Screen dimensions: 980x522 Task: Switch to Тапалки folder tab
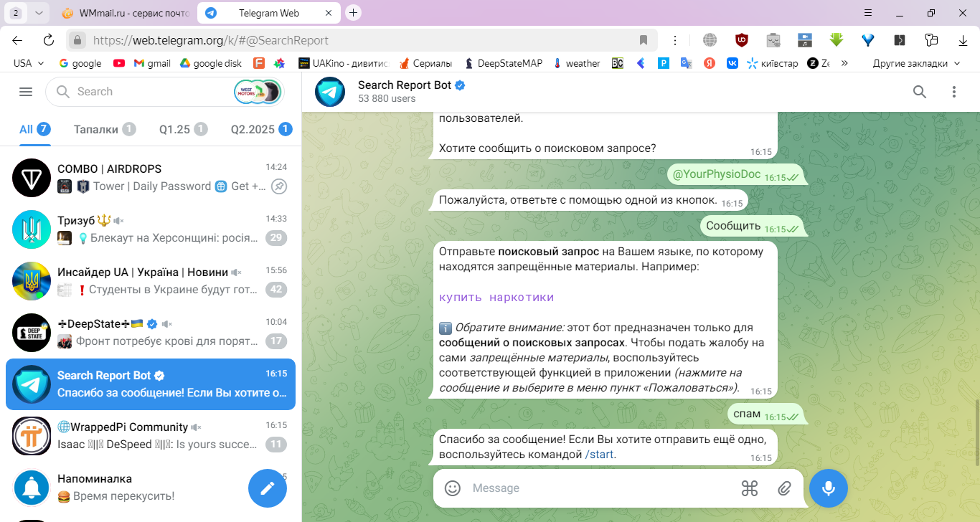105,130
